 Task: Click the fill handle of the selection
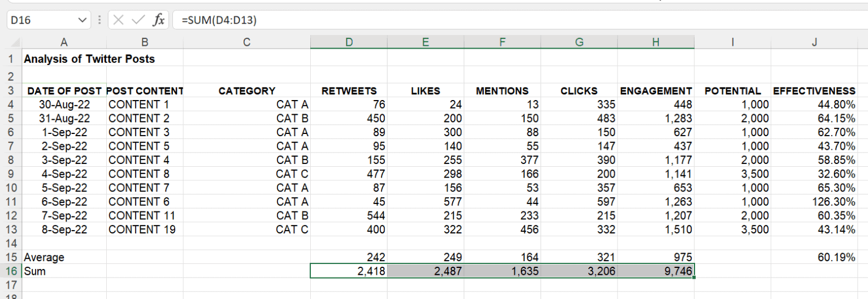pyautogui.click(x=693, y=277)
